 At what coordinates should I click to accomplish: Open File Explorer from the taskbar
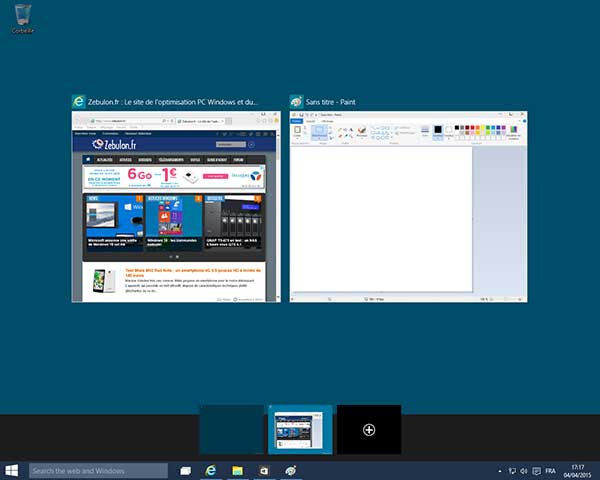click(237, 471)
